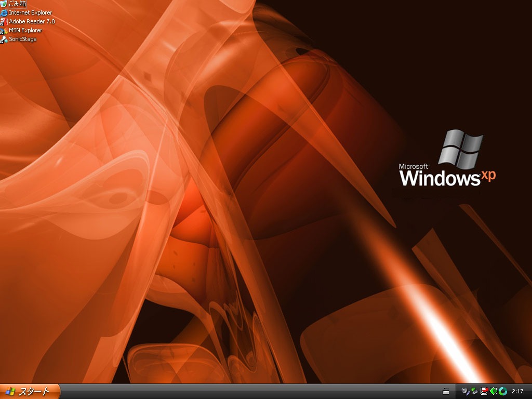Image resolution: width=532 pixels, height=399 pixels.
Task: Click the green safely remove hardware icon
Action: [x=474, y=391]
